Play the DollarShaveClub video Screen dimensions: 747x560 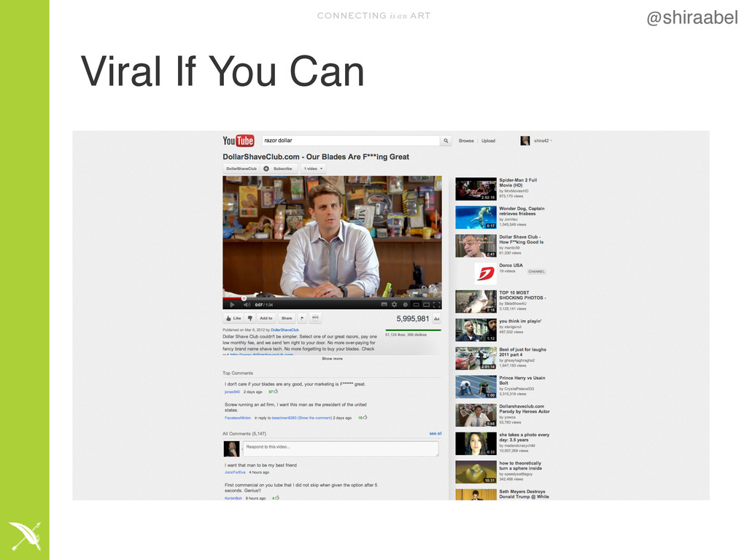pos(232,305)
